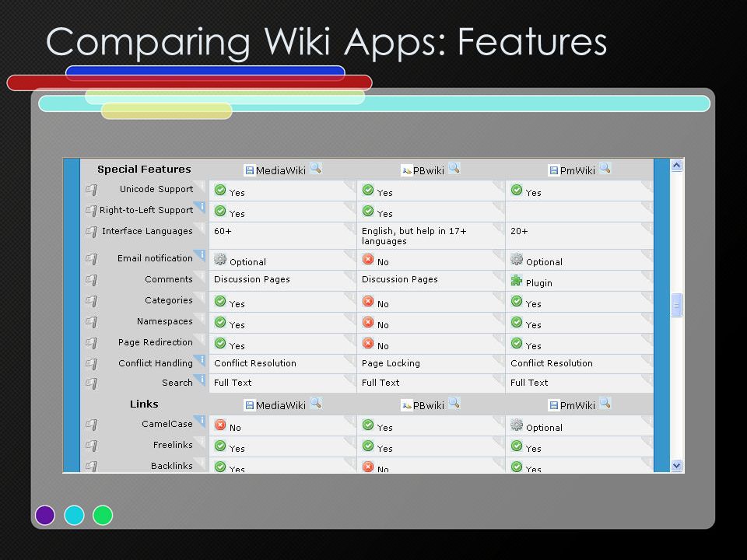Click the 'Page Locking' PBwiki cell

coord(430,364)
